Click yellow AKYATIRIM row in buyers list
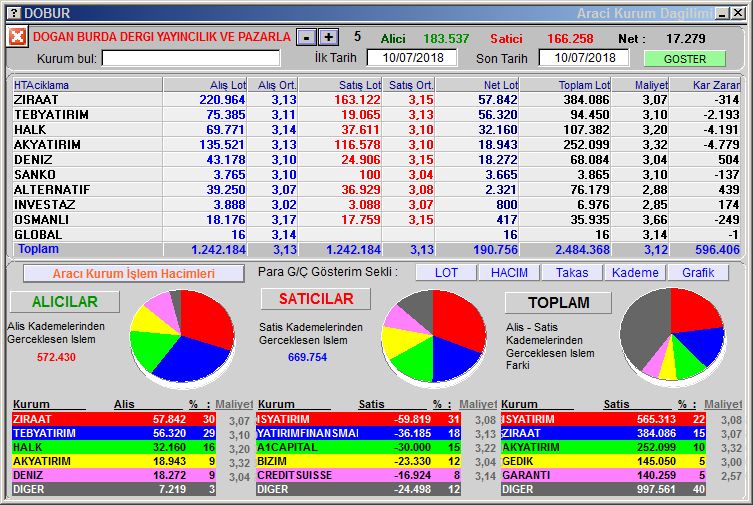Screen dimensions: 753x505 [x=114, y=461]
